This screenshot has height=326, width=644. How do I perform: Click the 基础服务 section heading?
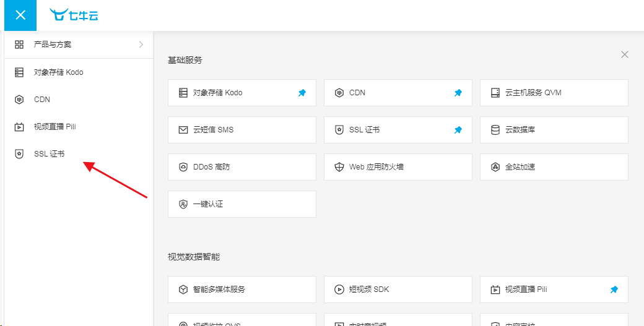(x=185, y=60)
